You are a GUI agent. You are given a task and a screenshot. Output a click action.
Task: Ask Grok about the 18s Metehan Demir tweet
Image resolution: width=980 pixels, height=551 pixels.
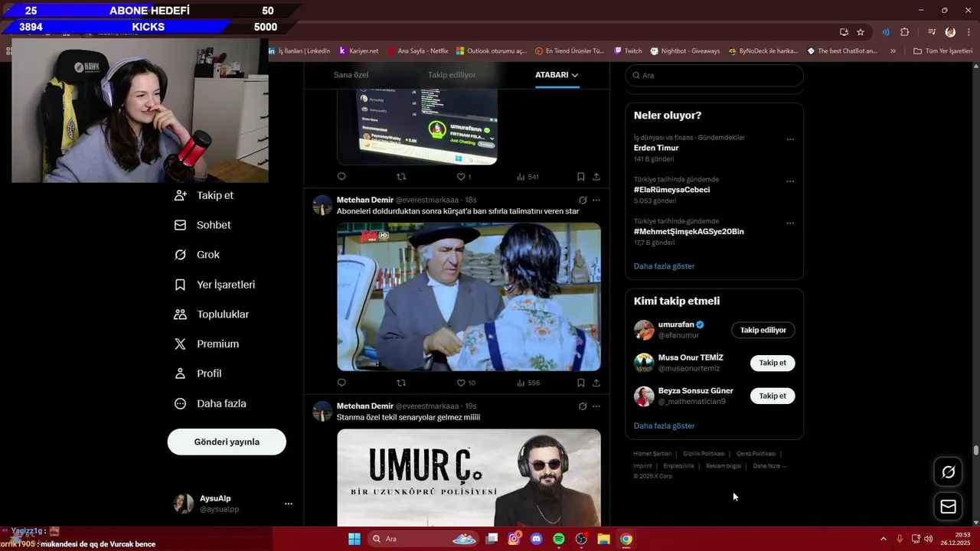coord(583,201)
